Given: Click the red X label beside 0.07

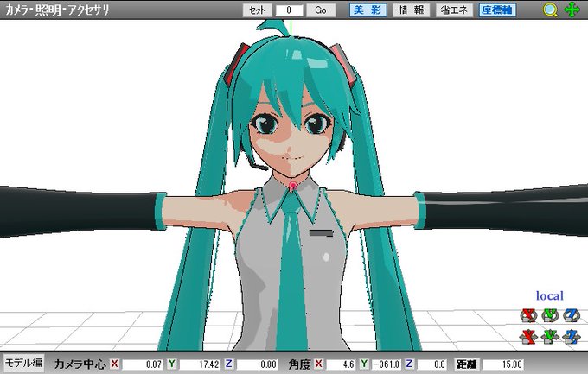Looking at the screenshot, I should point(115,364).
